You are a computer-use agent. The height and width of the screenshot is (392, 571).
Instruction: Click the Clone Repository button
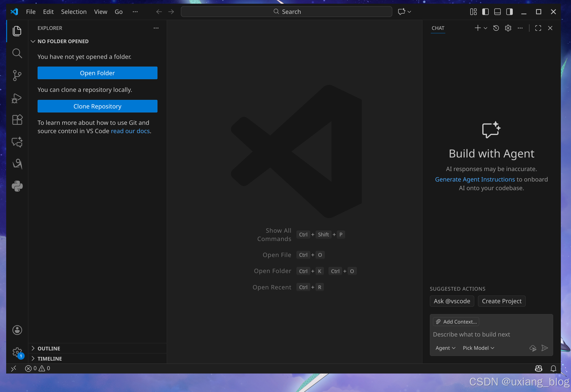pyautogui.click(x=97, y=106)
